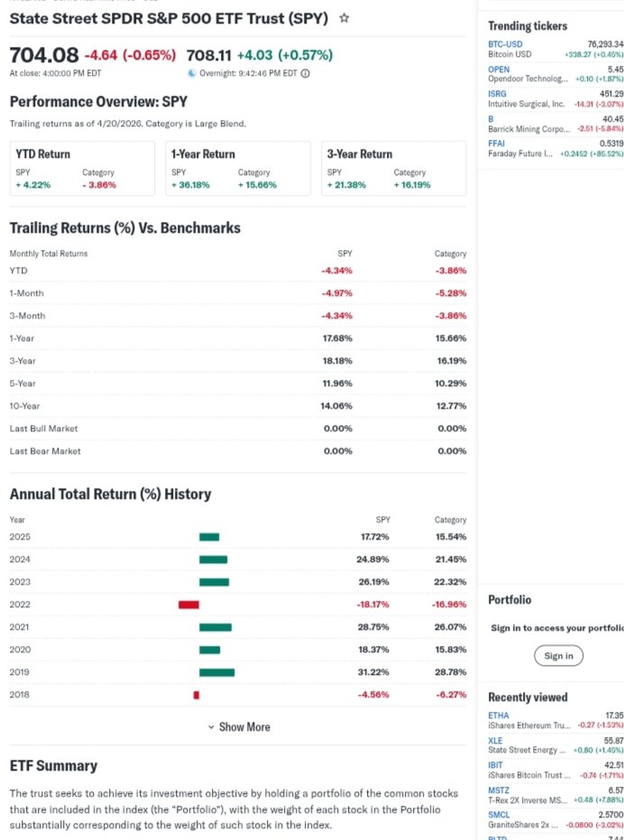This screenshot has width=624, height=840.
Task: Open MSTZ T-Rex 2X Inverse ticker
Action: tap(499, 790)
